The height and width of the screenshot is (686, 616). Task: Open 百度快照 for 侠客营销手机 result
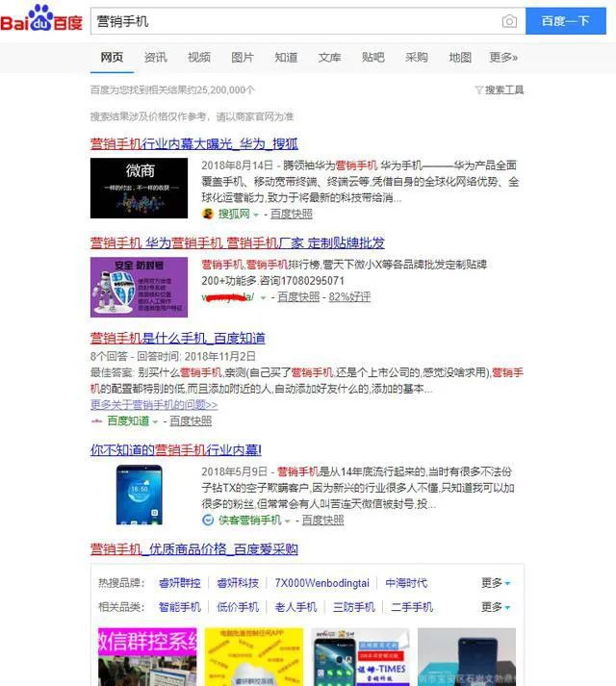(322, 520)
